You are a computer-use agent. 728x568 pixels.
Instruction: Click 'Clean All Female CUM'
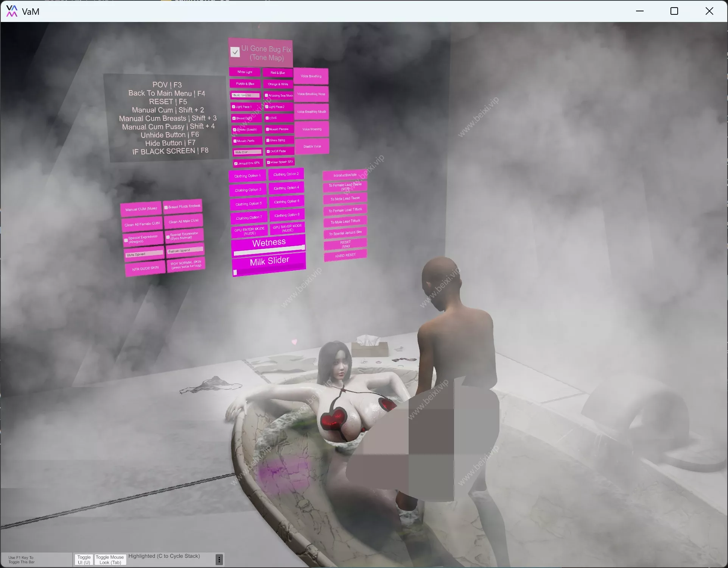142,224
